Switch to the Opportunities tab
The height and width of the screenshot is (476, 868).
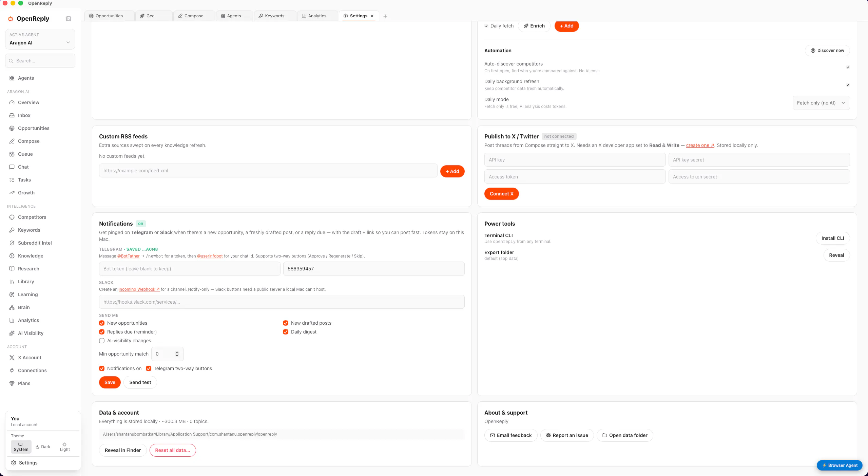(110, 16)
